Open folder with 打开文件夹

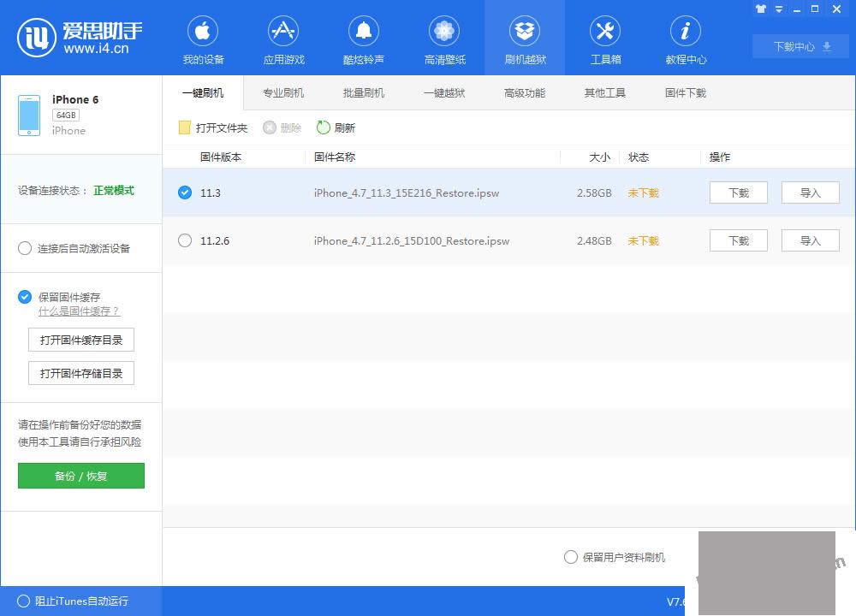tap(213, 127)
